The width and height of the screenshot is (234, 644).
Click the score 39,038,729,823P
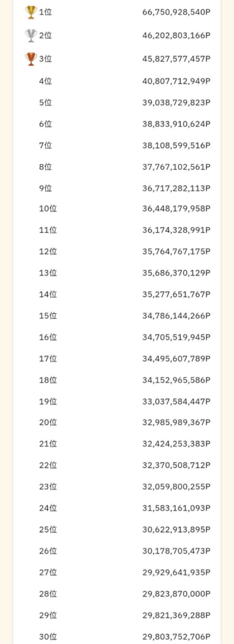[x=177, y=103]
